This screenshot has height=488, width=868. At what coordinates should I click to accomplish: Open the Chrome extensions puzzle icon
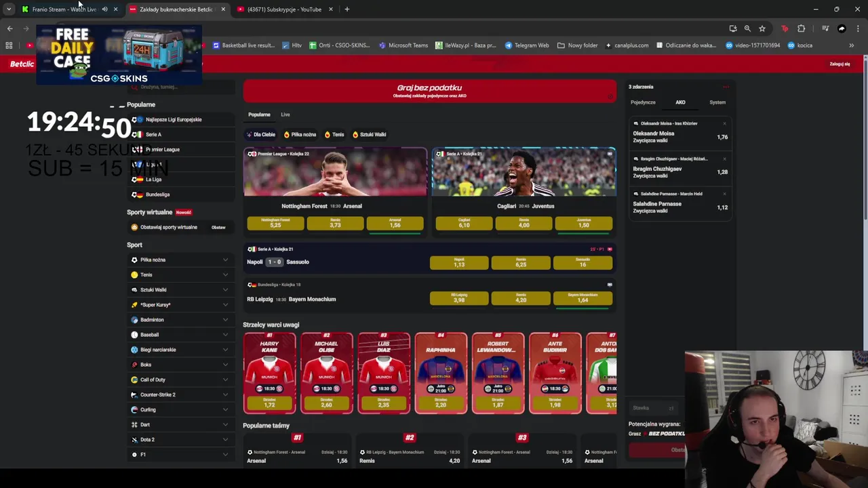tap(801, 28)
